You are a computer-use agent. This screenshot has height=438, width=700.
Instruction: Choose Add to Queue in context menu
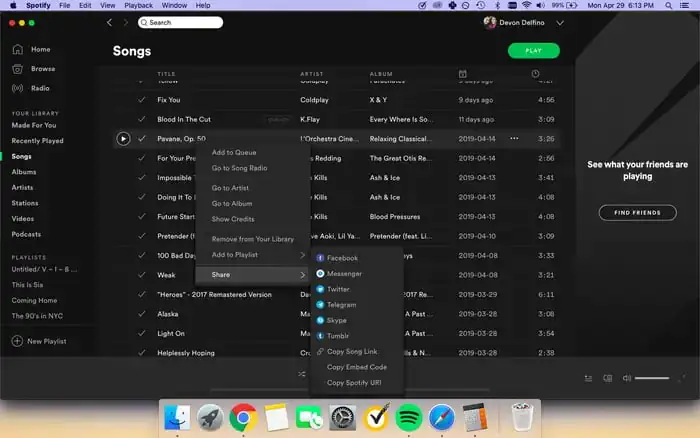click(234, 152)
